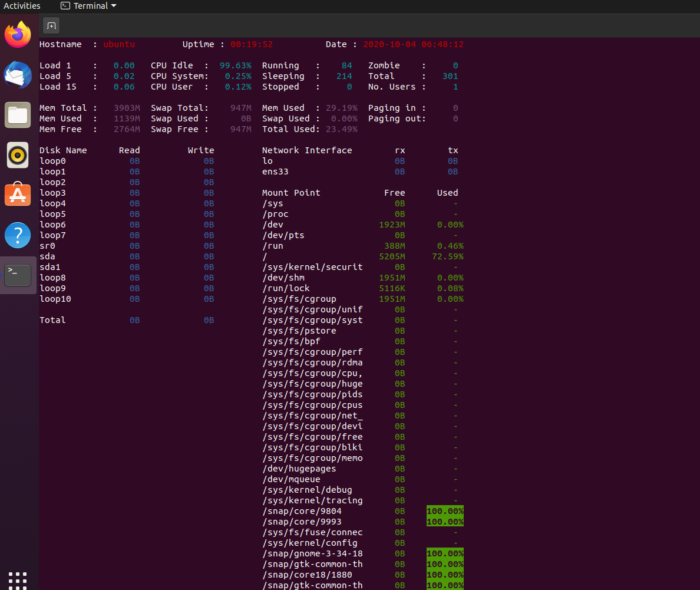
Task: Click the Help question-mark icon
Action: tap(18, 235)
